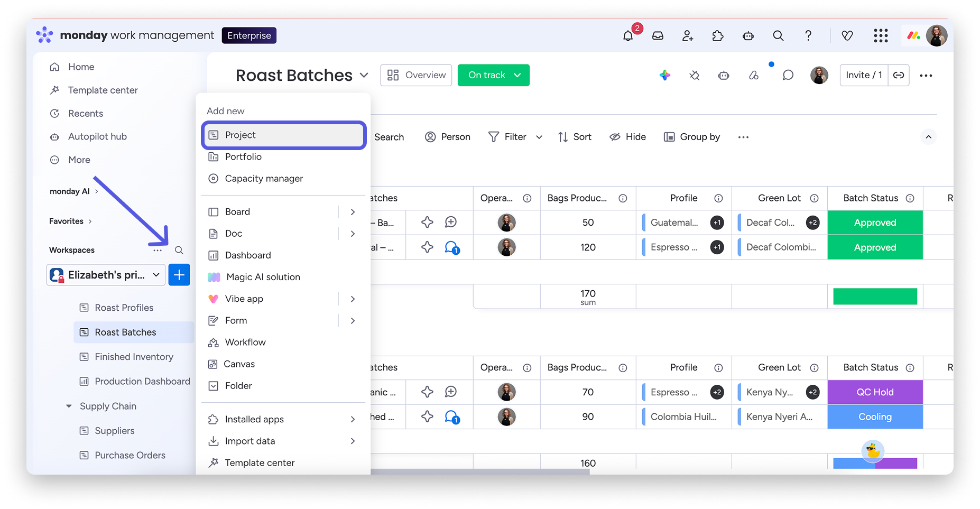Click the colorful AI sparkle icon

coord(665,75)
